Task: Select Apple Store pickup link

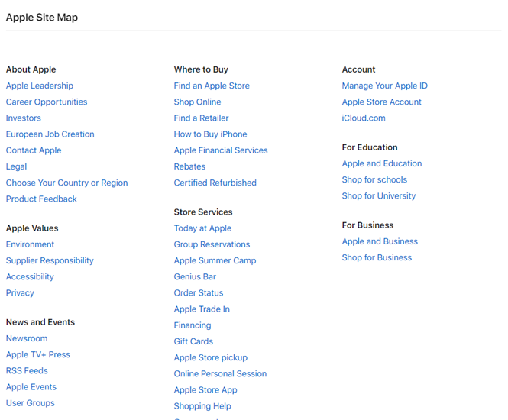Action: [x=211, y=358]
